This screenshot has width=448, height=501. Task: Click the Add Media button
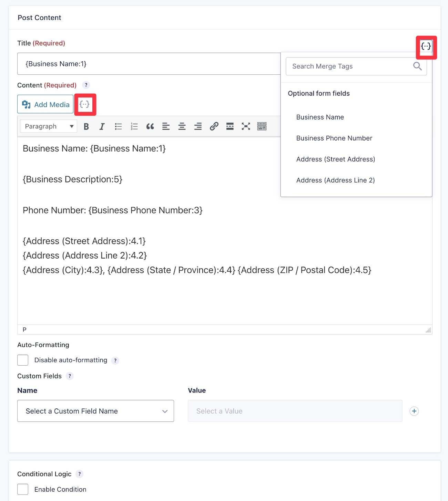(x=45, y=104)
